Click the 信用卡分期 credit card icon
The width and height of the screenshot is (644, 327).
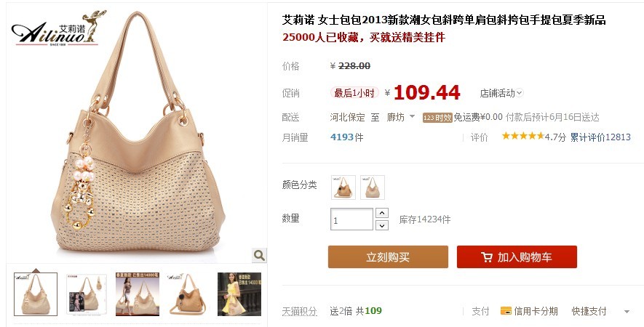(506, 311)
